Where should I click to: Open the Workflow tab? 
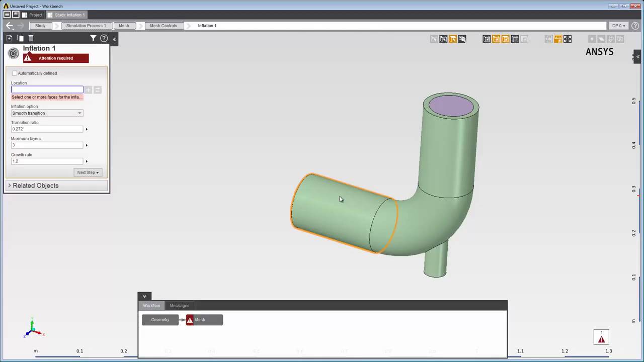[x=151, y=306]
